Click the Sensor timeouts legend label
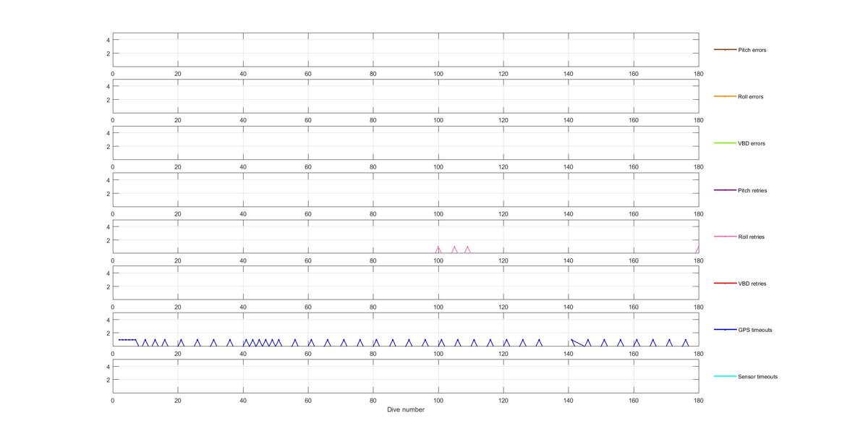 pyautogui.click(x=757, y=377)
